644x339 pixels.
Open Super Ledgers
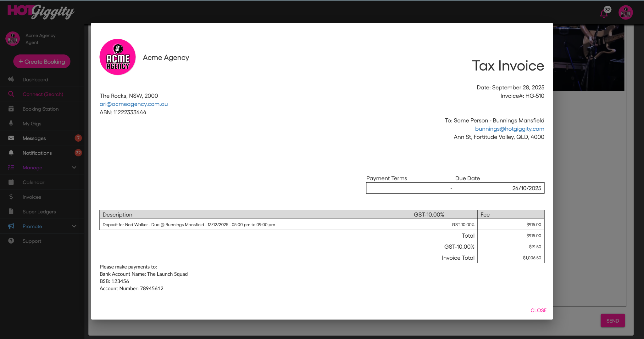click(42, 212)
